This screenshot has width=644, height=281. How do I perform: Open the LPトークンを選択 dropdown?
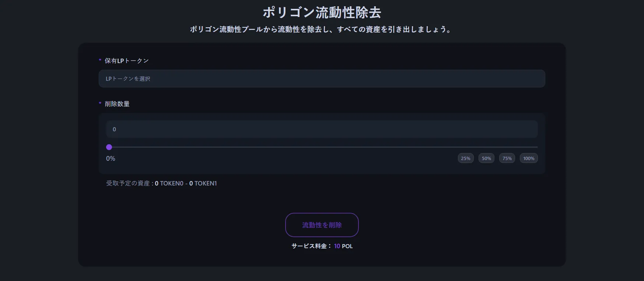(x=322, y=79)
